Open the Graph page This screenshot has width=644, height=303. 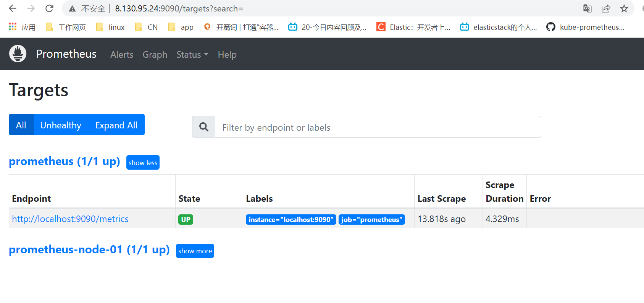155,55
